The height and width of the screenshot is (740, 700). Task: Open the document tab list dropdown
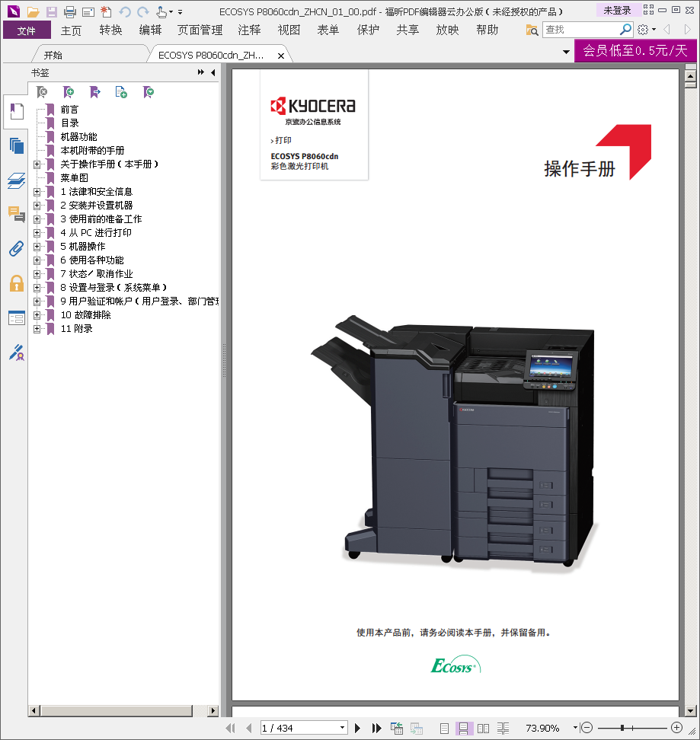tap(566, 52)
